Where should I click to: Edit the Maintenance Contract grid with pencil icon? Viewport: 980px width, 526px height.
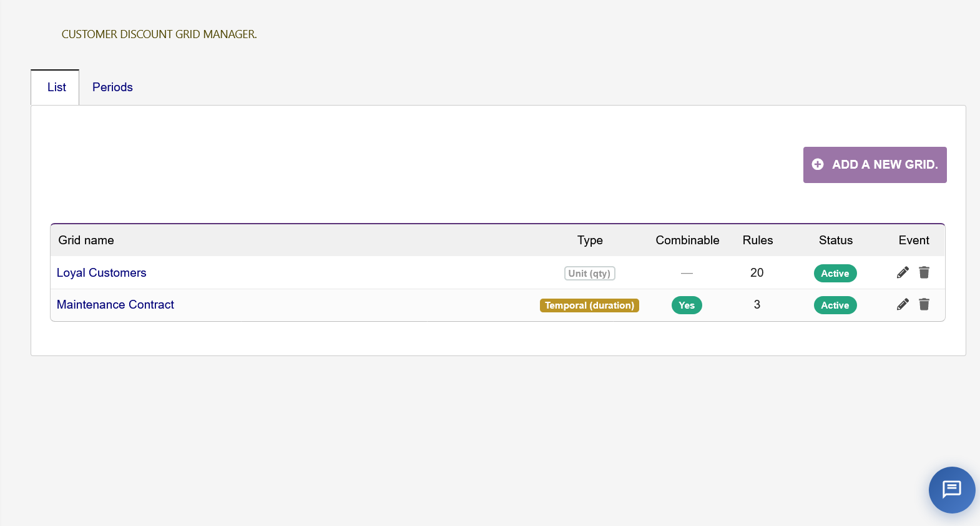pos(903,304)
